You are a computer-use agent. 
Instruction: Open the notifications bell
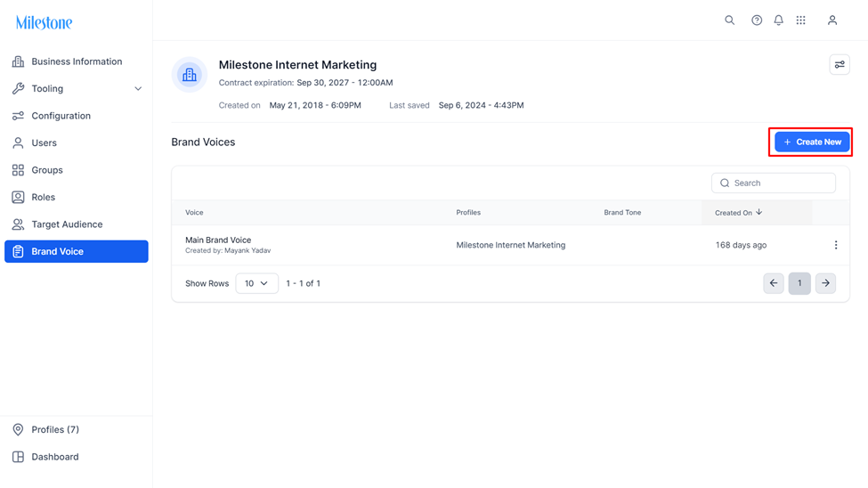point(778,20)
